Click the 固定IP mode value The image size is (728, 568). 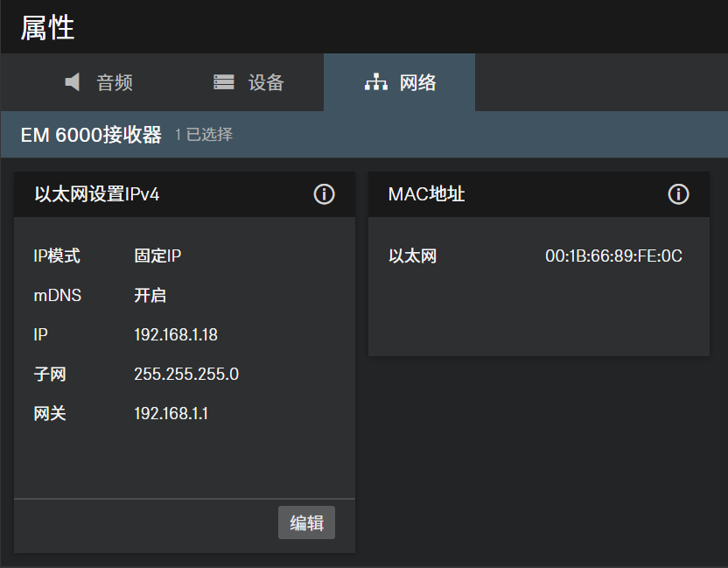coord(157,256)
